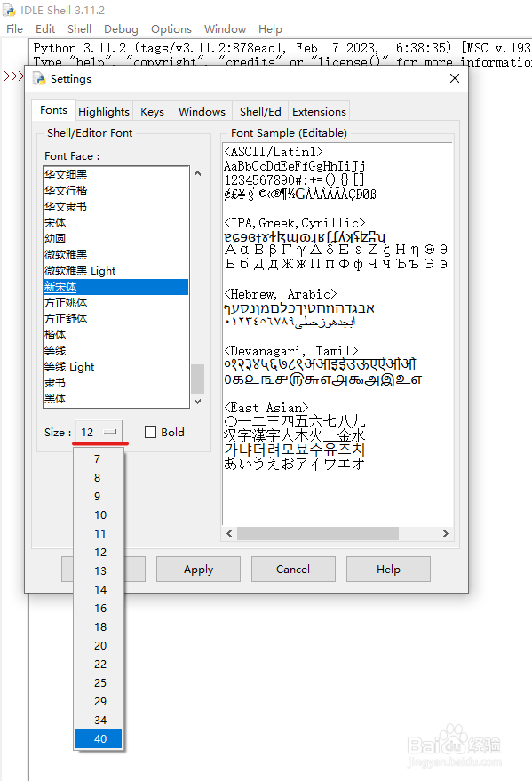Click the shell prompt >>> in the IDLE window
This screenshot has width=532, height=781.
13,76
